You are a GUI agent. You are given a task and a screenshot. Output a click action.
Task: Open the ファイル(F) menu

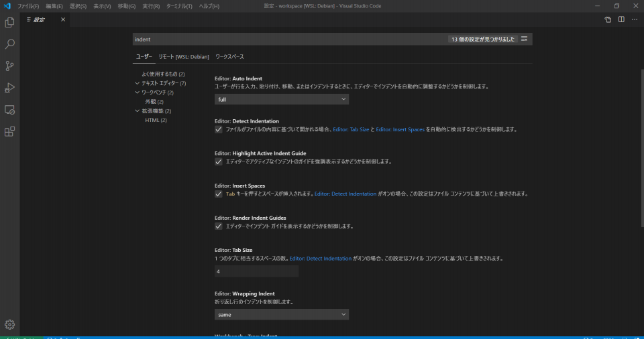pos(28,6)
